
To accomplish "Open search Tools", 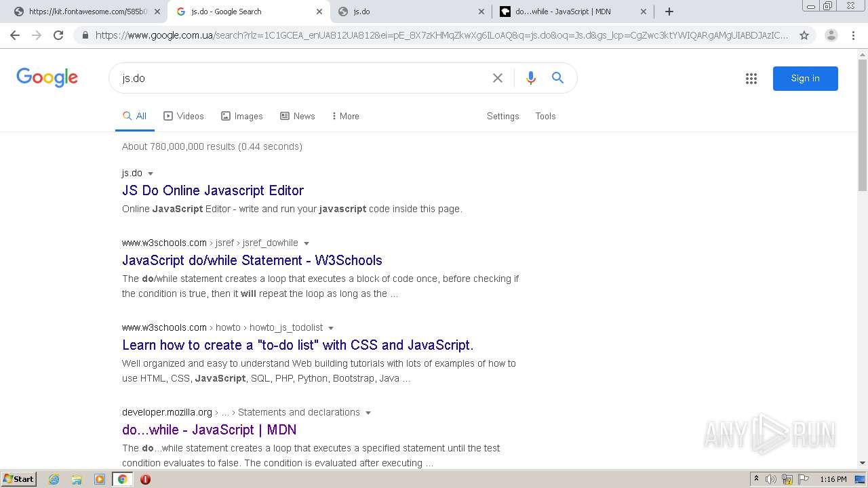I will click(545, 116).
